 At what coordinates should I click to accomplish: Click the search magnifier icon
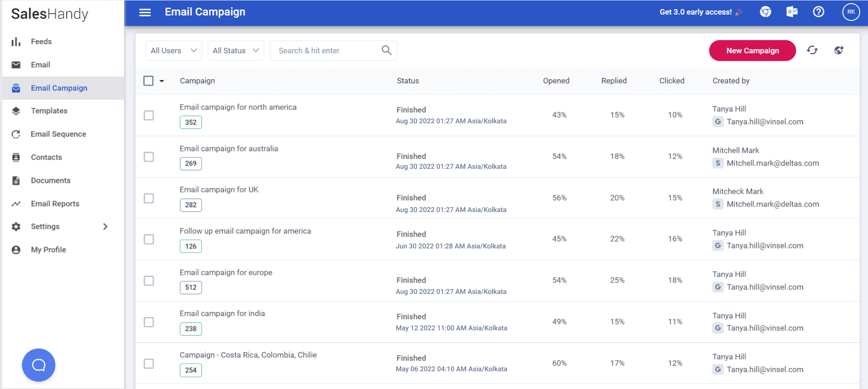(386, 51)
